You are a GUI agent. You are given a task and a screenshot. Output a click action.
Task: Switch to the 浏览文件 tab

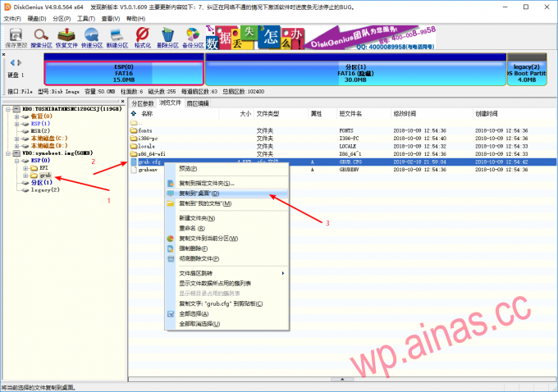point(170,103)
